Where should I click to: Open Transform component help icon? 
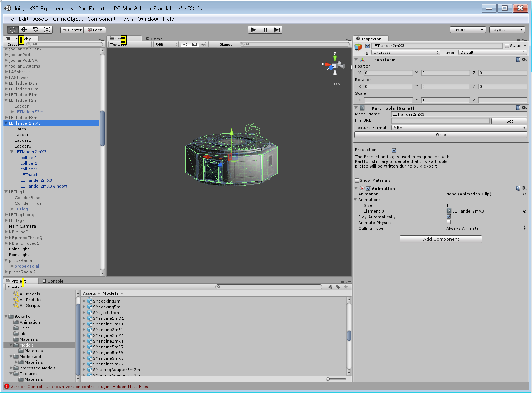click(518, 60)
